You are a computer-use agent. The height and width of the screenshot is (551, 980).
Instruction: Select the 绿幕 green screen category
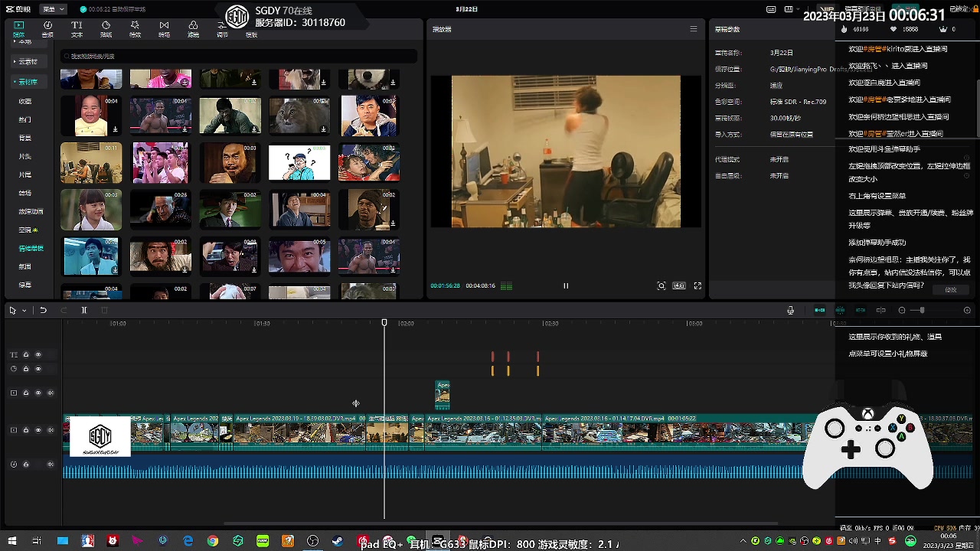25,285
